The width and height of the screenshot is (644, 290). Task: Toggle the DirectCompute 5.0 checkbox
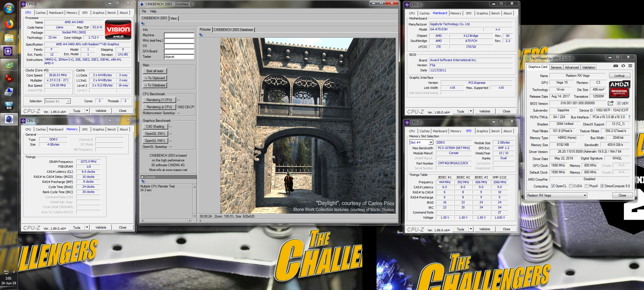(x=602, y=186)
